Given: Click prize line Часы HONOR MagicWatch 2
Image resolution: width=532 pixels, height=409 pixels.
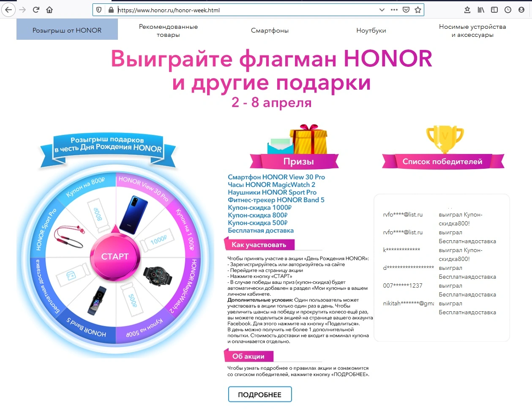Looking at the screenshot, I should pyautogui.click(x=271, y=185).
